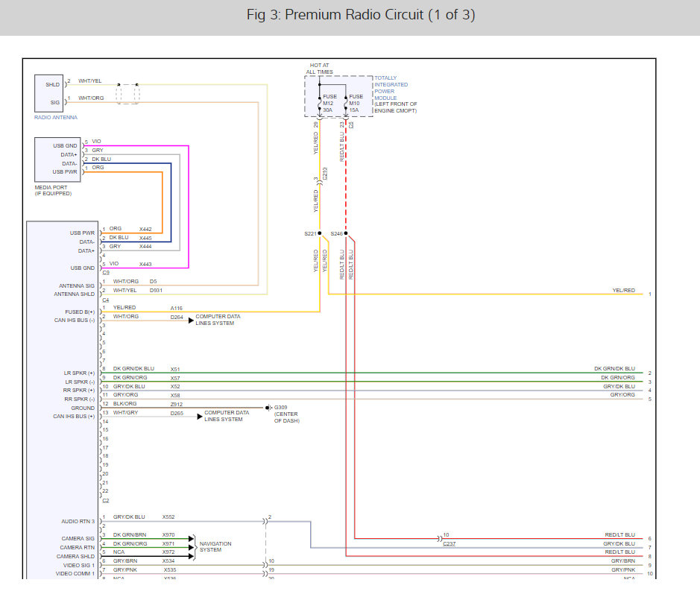The height and width of the screenshot is (603, 700).
Task: Click splice point S246
Action: coord(346,233)
